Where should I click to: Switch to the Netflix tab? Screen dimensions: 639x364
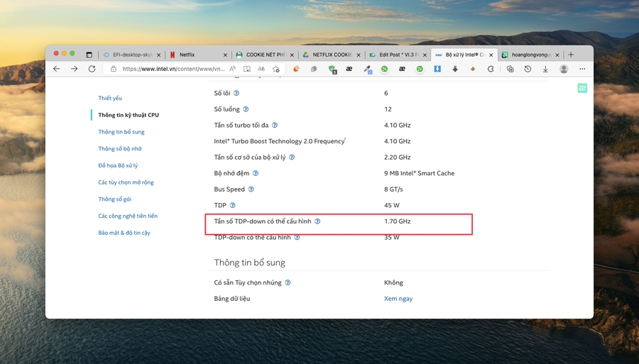195,55
